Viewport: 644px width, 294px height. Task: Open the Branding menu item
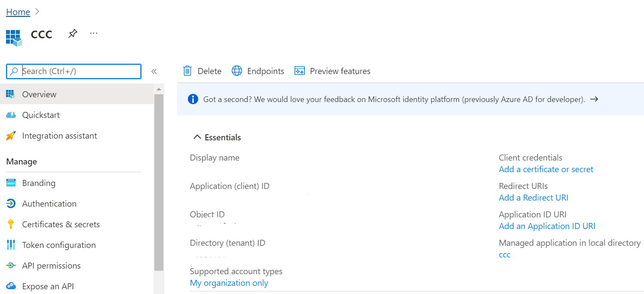[x=77, y=183]
